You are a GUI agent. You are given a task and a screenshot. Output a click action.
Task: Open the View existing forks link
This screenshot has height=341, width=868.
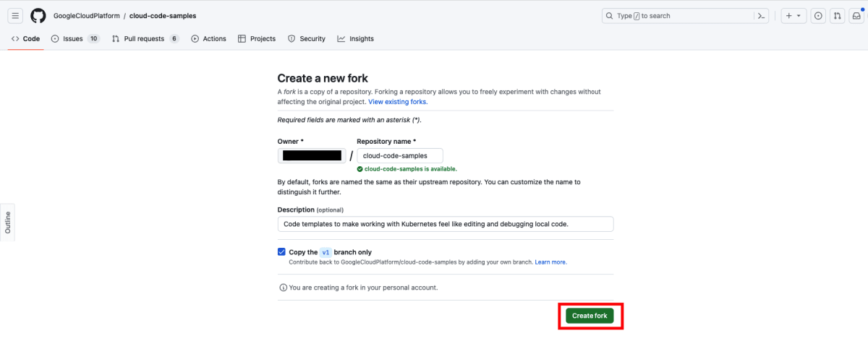coord(399,102)
